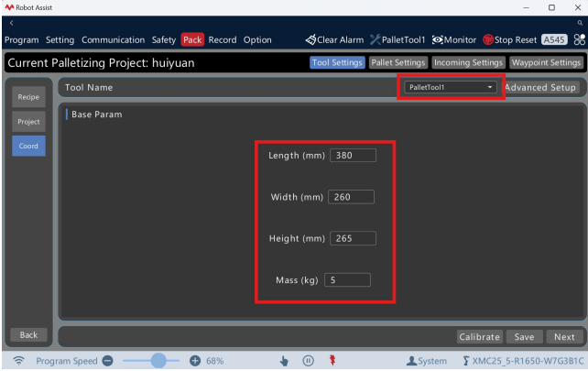588x371 pixels.
Task: Click the Length (mm) input field
Action: [x=353, y=156]
